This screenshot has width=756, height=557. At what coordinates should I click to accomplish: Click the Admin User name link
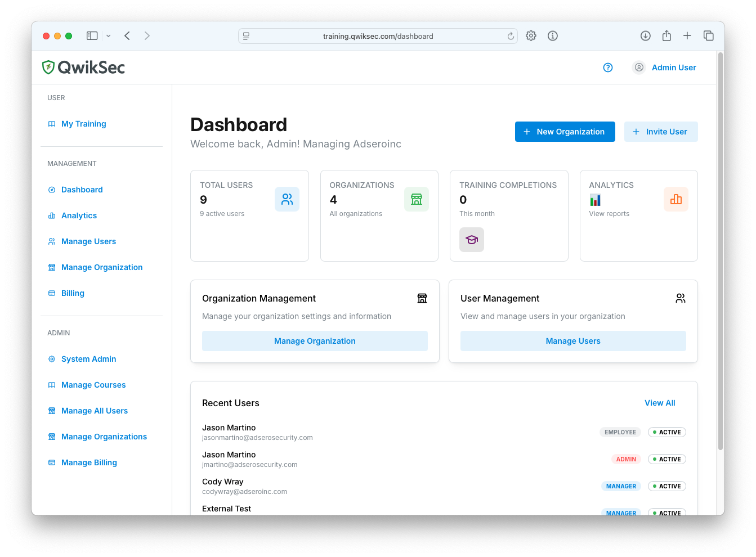coord(674,68)
